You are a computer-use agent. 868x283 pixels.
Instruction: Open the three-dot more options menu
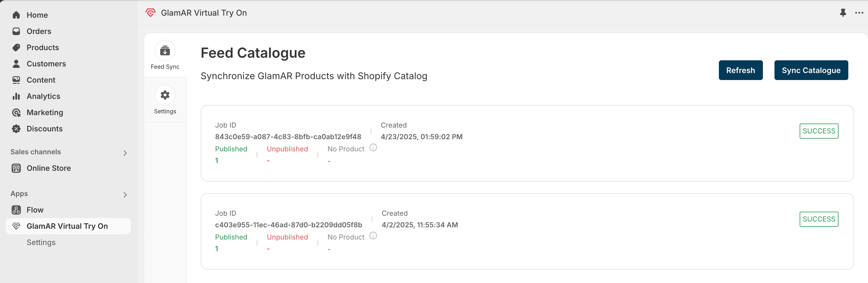pyautogui.click(x=859, y=13)
